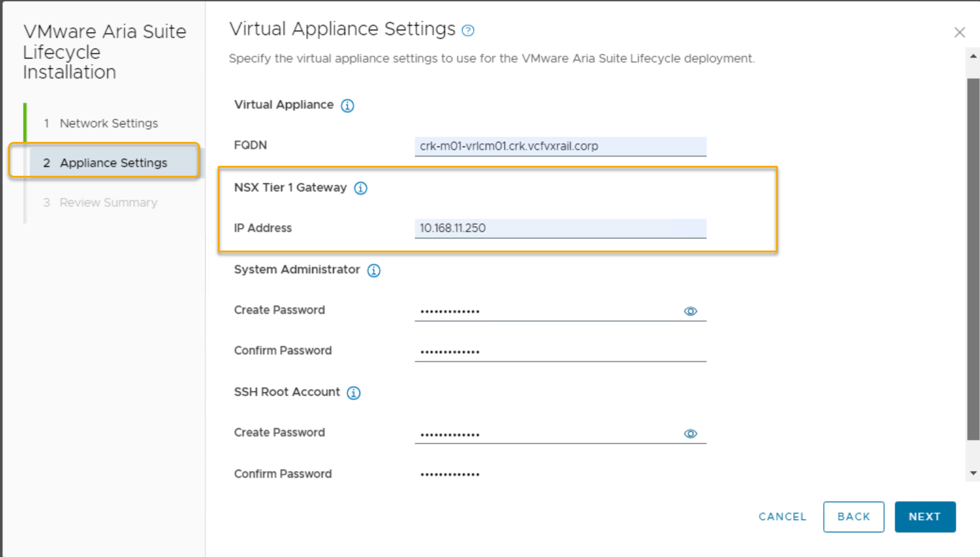Click the help icon beside Virtual Appliance Settings

pos(468,30)
